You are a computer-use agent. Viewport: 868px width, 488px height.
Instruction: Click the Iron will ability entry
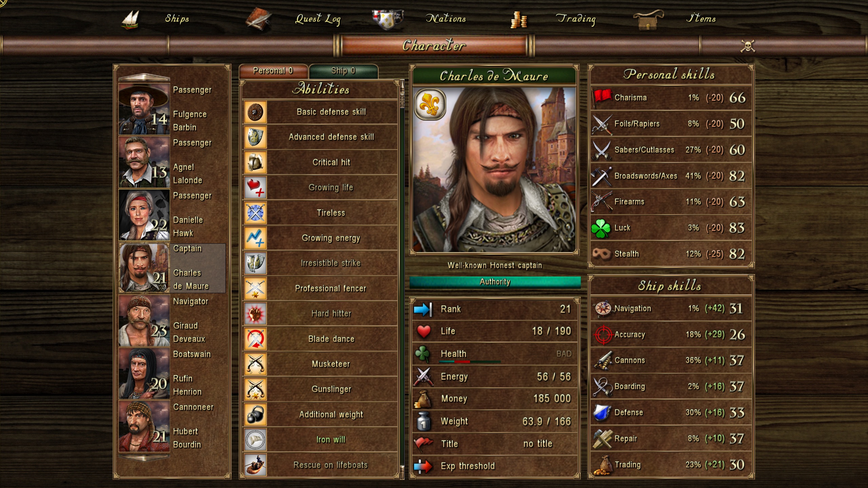[320, 440]
